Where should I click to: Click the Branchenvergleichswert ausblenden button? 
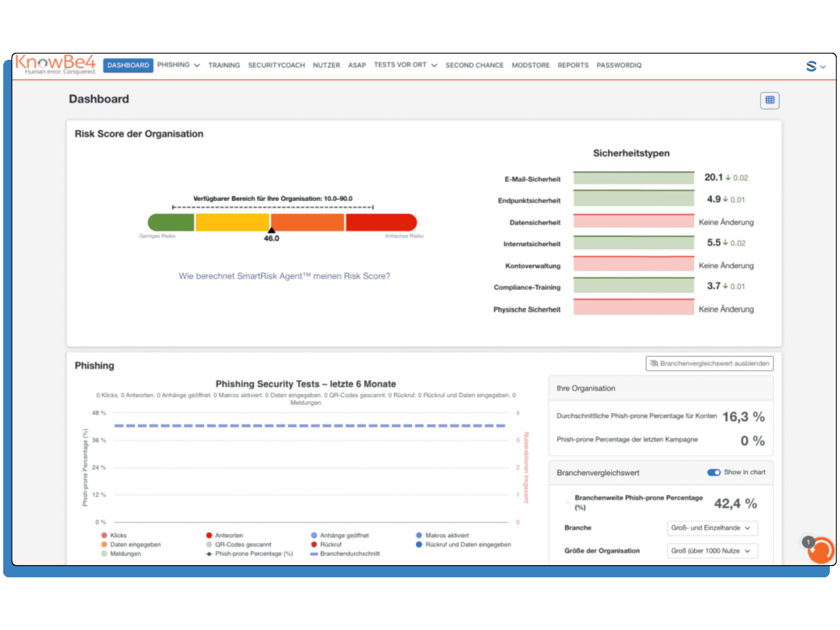tap(709, 364)
